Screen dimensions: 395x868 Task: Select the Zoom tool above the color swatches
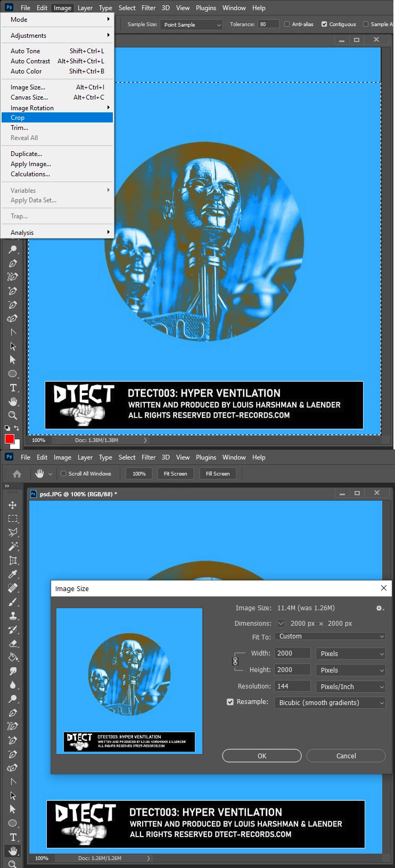coord(13,415)
